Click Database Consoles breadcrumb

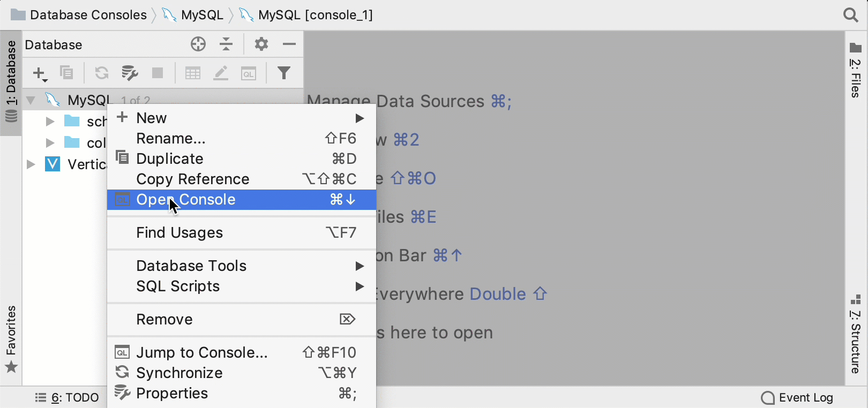click(79, 15)
